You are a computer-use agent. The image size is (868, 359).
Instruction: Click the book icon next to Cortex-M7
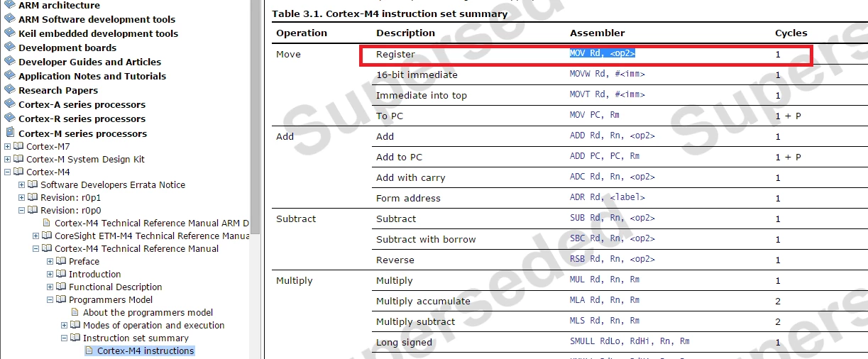pyautogui.click(x=19, y=146)
